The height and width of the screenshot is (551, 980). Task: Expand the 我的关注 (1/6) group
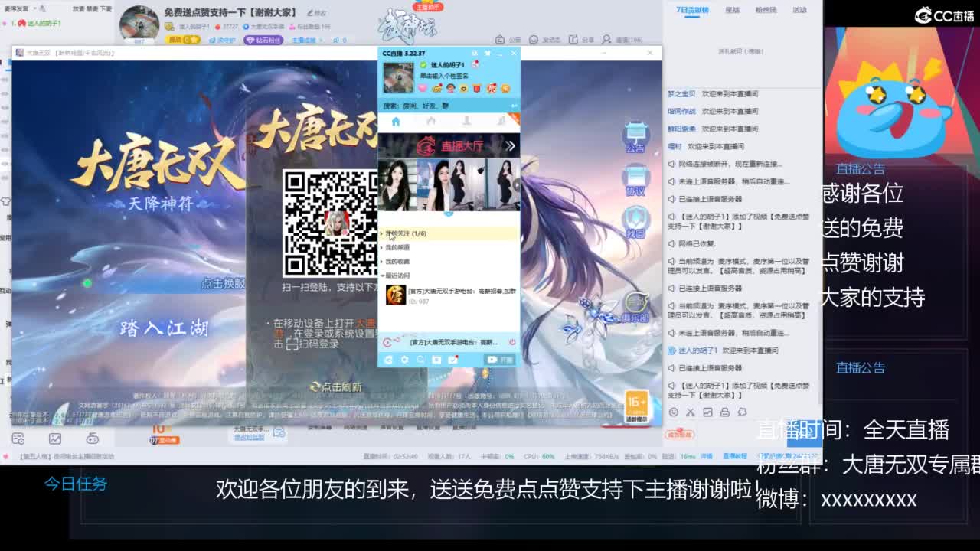449,233
